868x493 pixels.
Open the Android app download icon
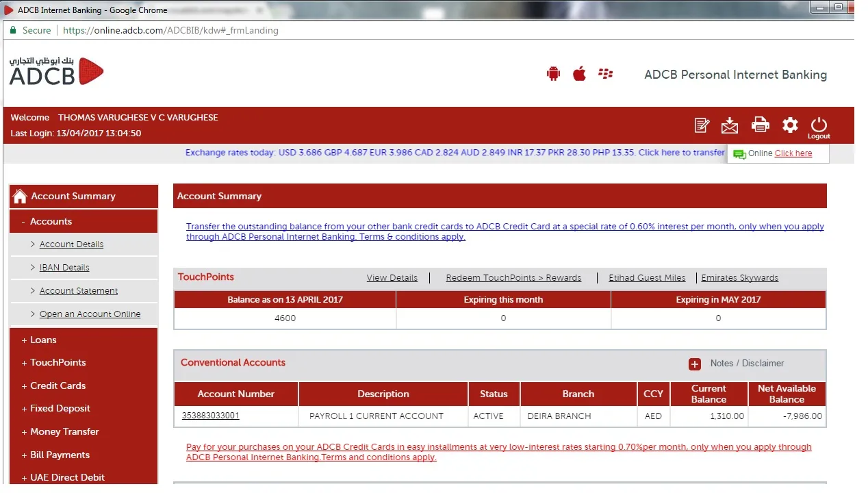point(553,74)
